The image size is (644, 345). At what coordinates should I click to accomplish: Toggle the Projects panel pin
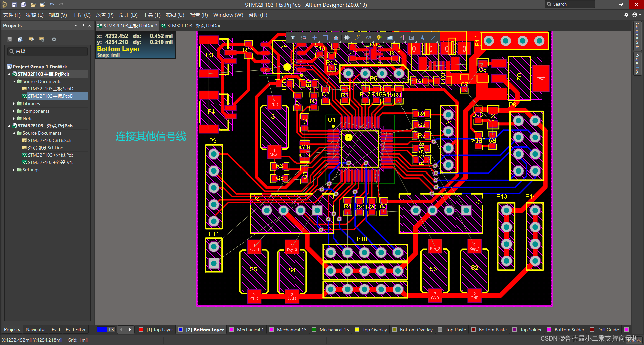(x=83, y=25)
